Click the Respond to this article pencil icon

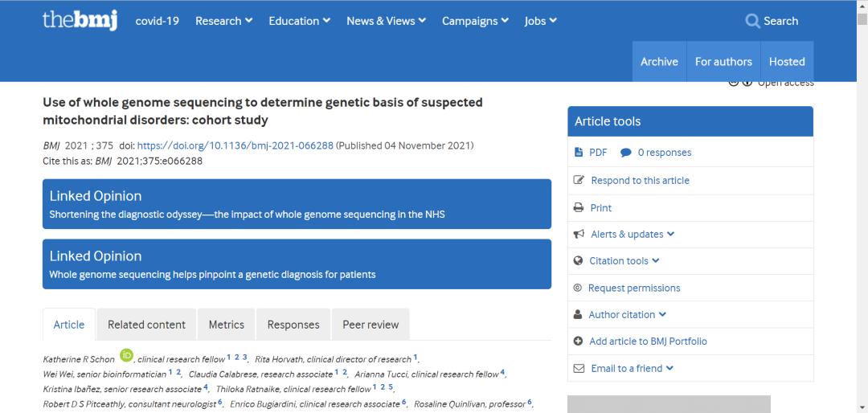tap(579, 180)
